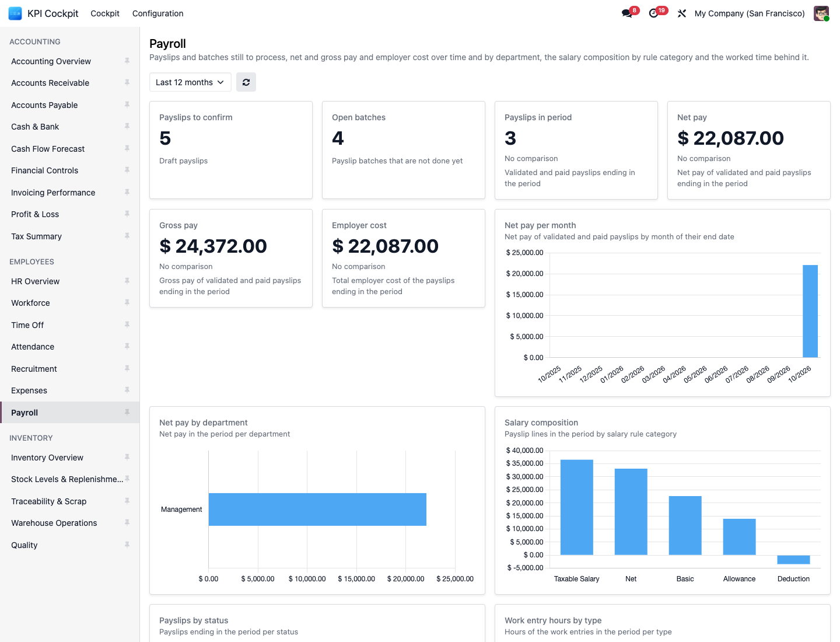Open the chat messages icon

pos(628,13)
